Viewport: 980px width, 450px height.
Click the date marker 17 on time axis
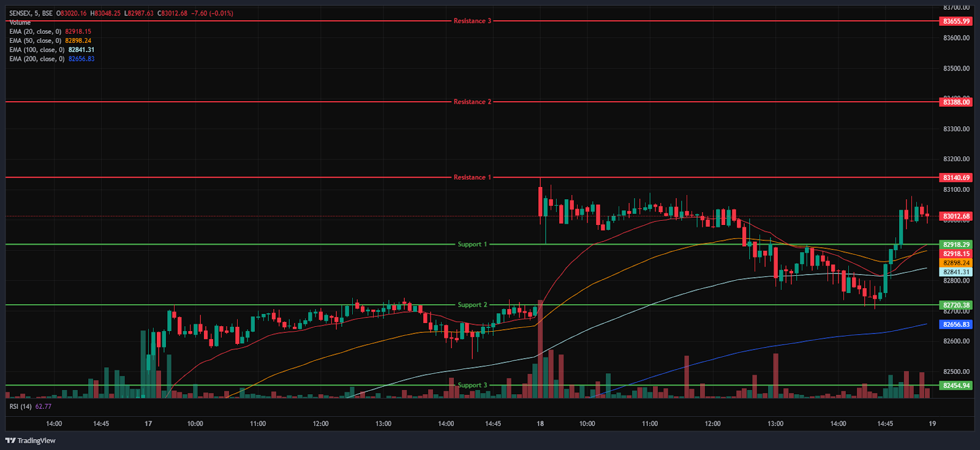(148, 424)
